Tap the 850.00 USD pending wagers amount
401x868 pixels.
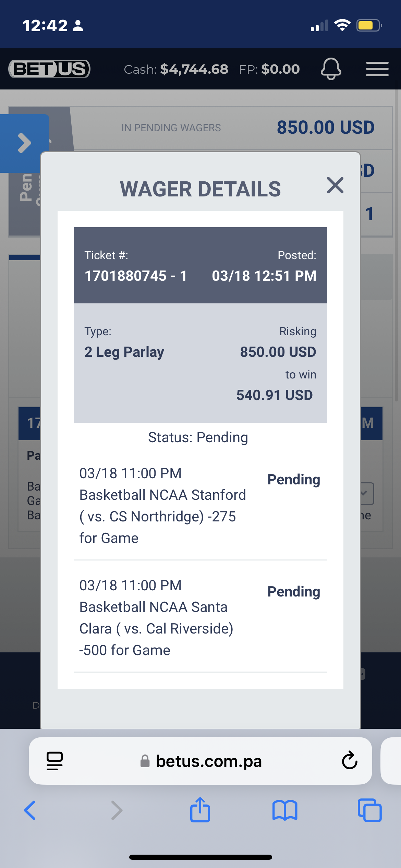click(x=326, y=128)
